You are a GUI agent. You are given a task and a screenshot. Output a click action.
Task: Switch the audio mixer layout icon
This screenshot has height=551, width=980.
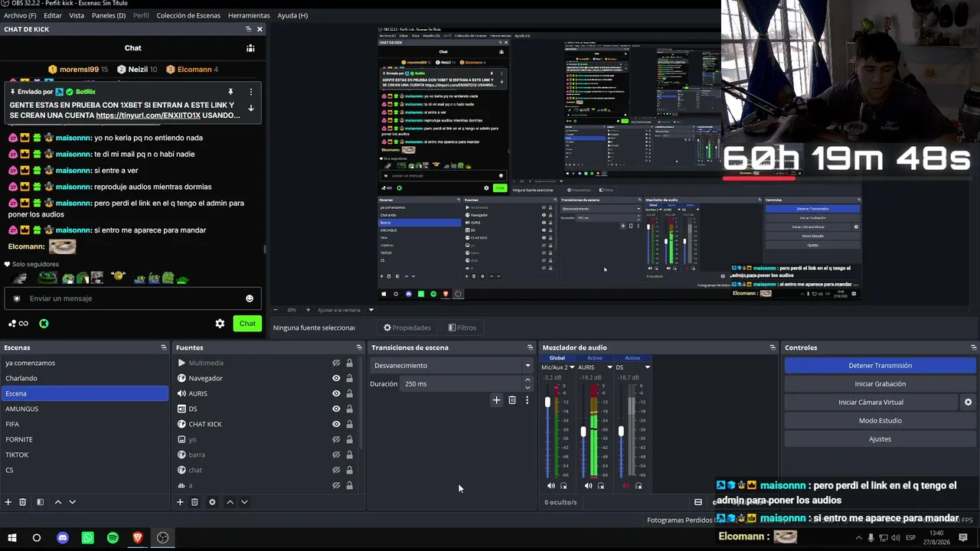click(697, 502)
